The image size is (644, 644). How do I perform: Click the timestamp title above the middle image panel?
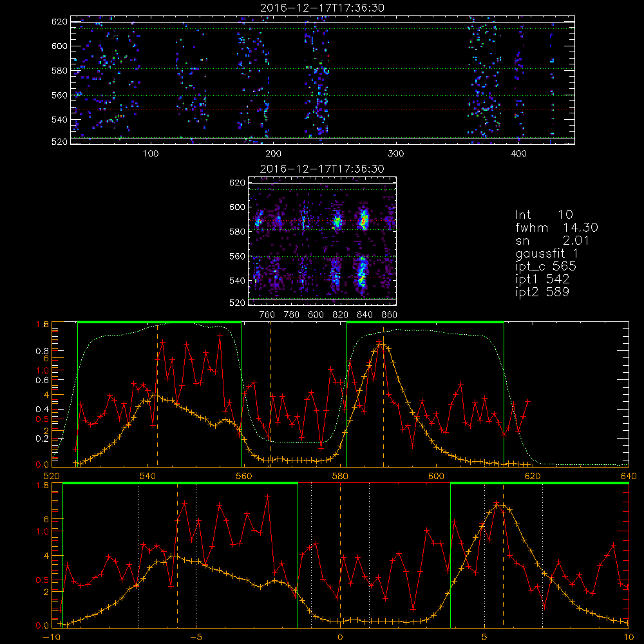click(323, 169)
